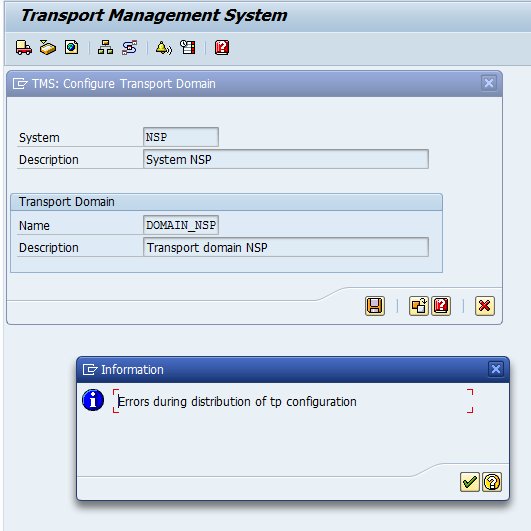The width and height of the screenshot is (531, 531).
Task: Click the error message text in Information dialog
Action: 237,402
